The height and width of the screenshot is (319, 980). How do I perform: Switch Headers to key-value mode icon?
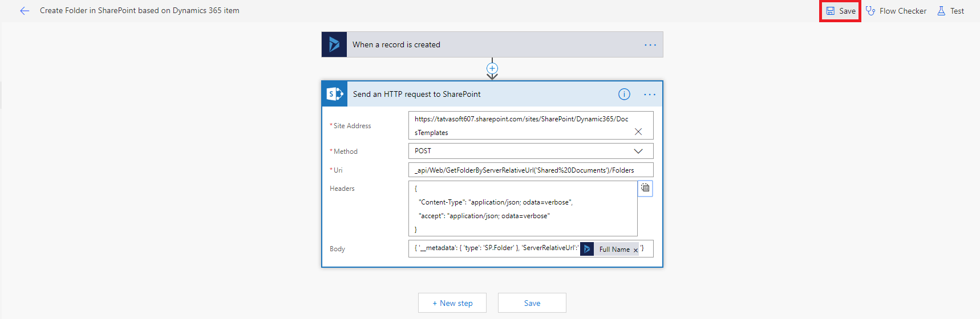[645, 188]
